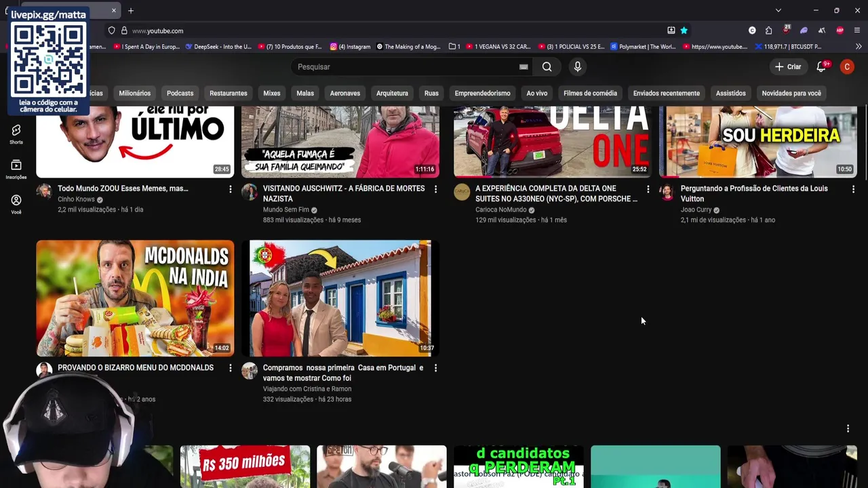Open the extensions puzzle icon
868x488 pixels.
tap(768, 30)
